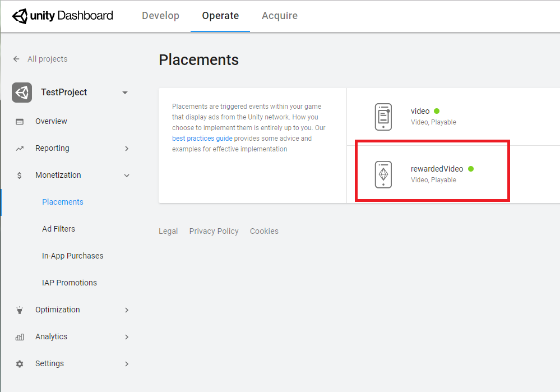The height and width of the screenshot is (392, 560).
Task: Click the TestProject cube icon
Action: click(22, 93)
